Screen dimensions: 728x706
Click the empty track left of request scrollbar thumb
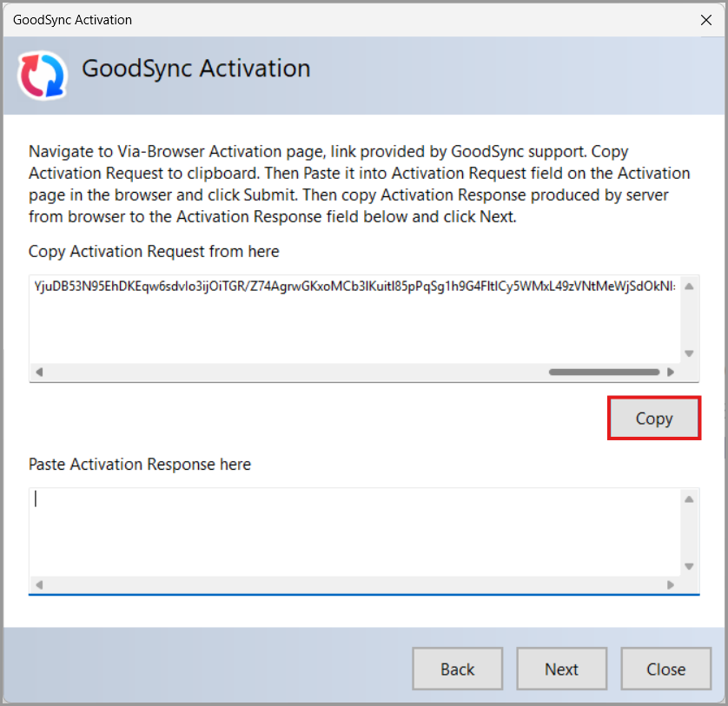pyautogui.click(x=297, y=372)
